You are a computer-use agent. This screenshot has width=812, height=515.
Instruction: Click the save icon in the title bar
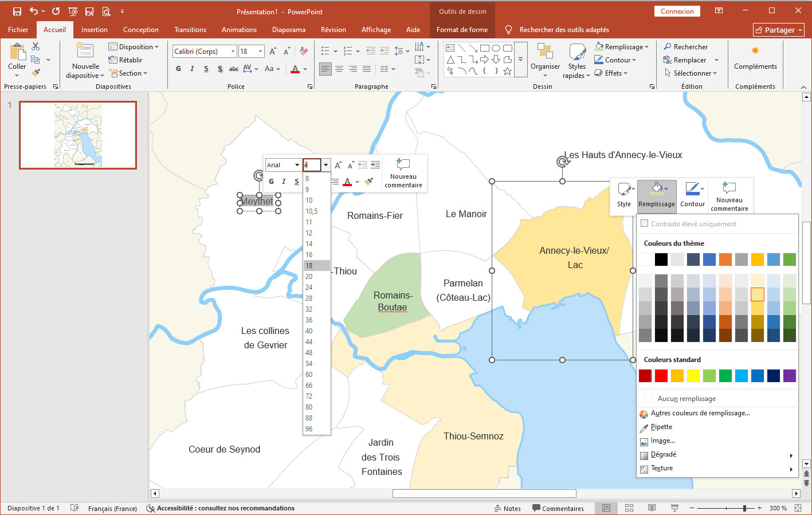click(17, 11)
